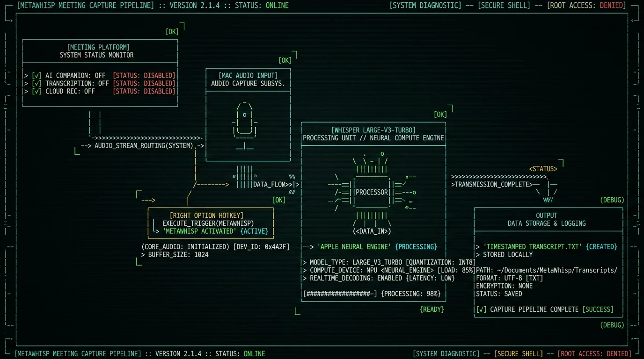Image resolution: width=644 pixels, height=359 pixels.
Task: Click the [OK] tag above Mac Audio Input box
Action: pos(285,60)
